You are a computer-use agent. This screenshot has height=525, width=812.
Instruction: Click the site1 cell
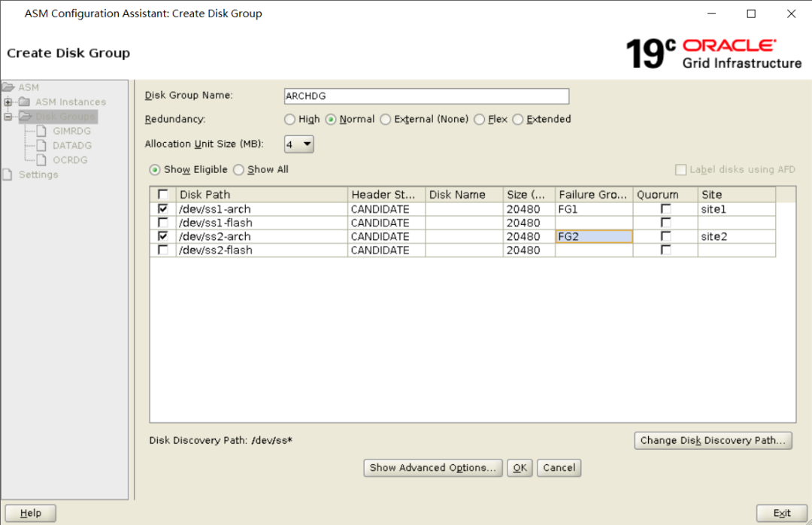pos(736,209)
